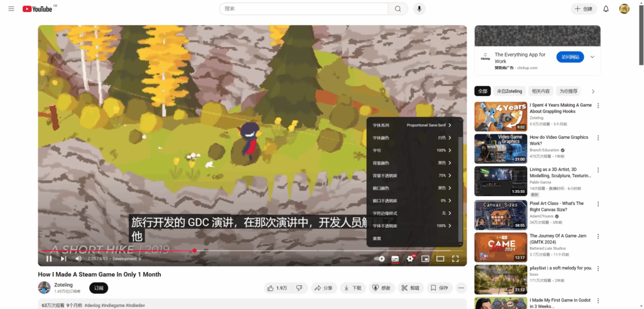
Task: Enter full screen mode
Action: click(x=455, y=259)
